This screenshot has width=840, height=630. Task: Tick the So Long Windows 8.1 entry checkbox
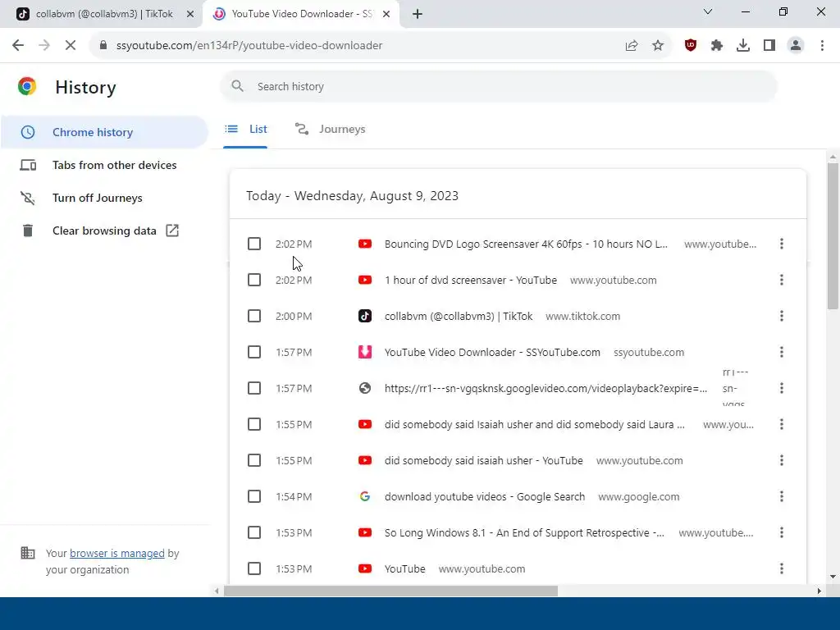(x=254, y=532)
